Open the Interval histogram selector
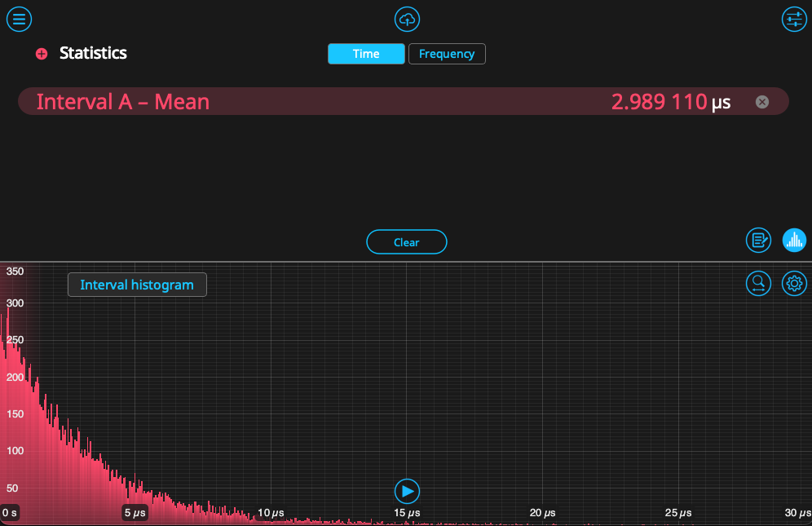 point(137,285)
